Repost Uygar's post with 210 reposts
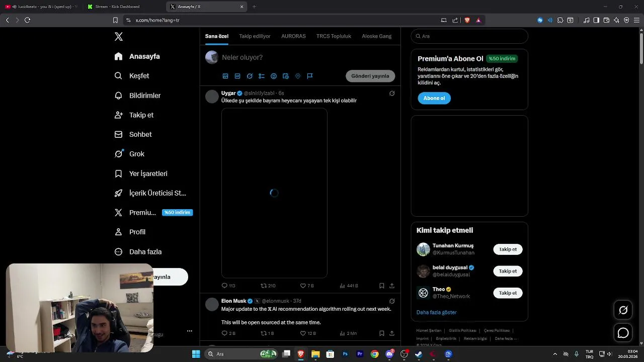The height and width of the screenshot is (362, 644). pos(268,286)
